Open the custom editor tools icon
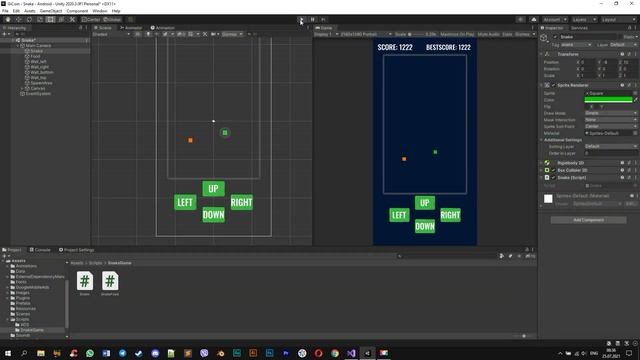 click(x=72, y=20)
